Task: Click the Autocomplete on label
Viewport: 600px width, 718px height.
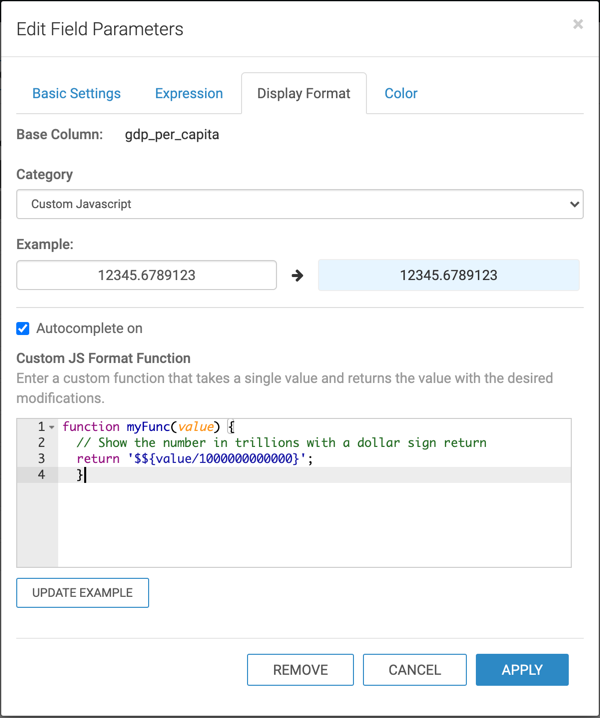Action: point(89,328)
